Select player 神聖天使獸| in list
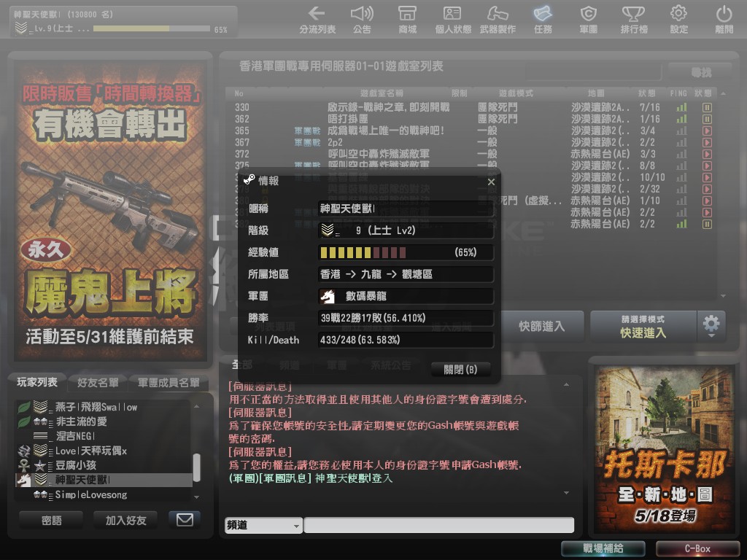The height and width of the screenshot is (560, 747). coord(104,480)
